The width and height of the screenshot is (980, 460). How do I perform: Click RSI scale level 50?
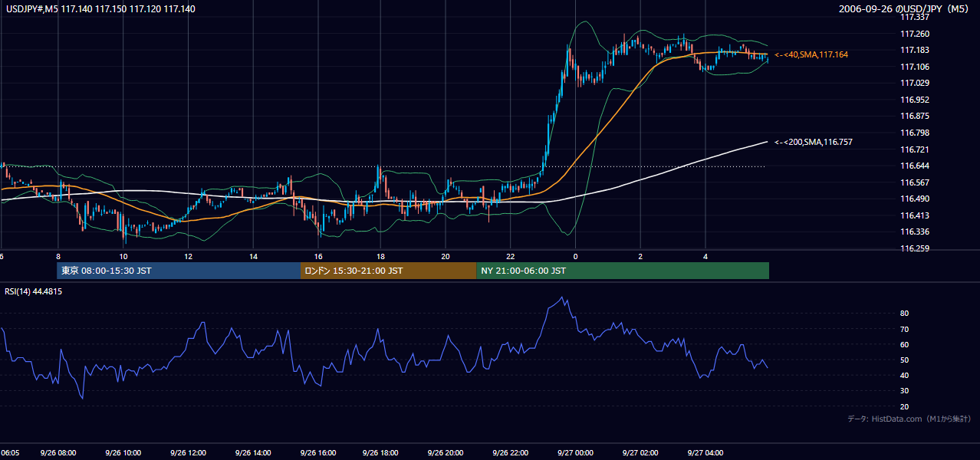[x=905, y=360]
